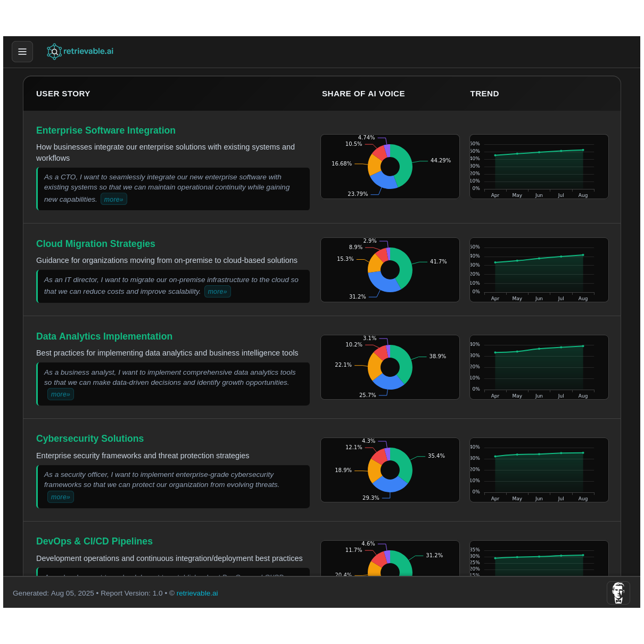644x644 pixels.
Task: Select the Data Analytics Implementation heading
Action: pyautogui.click(x=104, y=336)
